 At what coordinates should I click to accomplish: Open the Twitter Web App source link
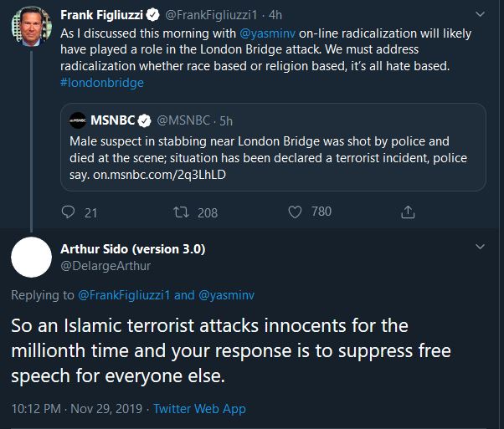click(x=198, y=409)
